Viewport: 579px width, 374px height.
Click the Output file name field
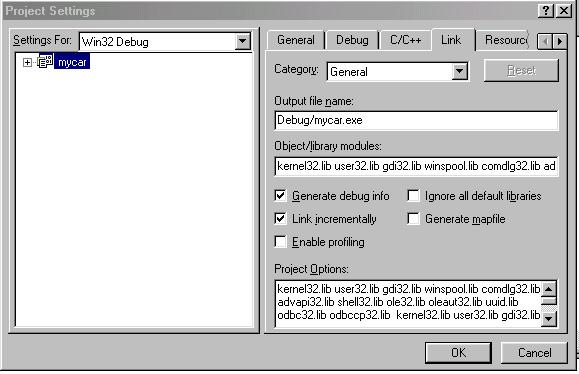pos(417,120)
